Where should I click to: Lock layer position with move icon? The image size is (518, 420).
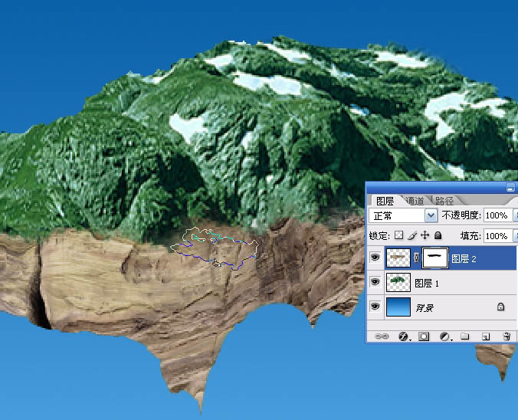tap(425, 235)
